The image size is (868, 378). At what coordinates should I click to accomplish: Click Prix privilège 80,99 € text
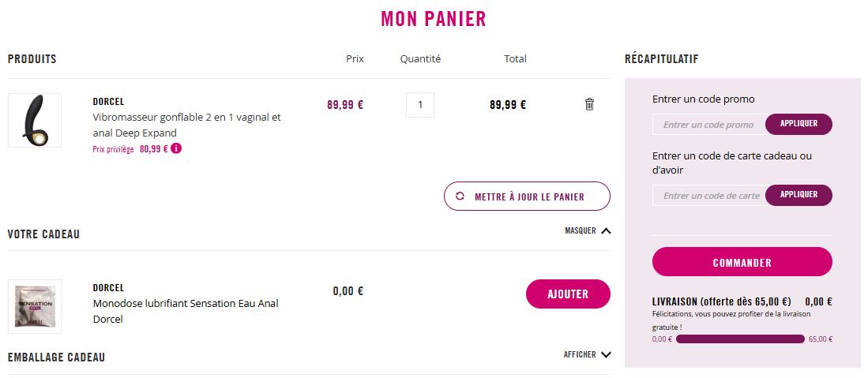pyautogui.click(x=130, y=148)
